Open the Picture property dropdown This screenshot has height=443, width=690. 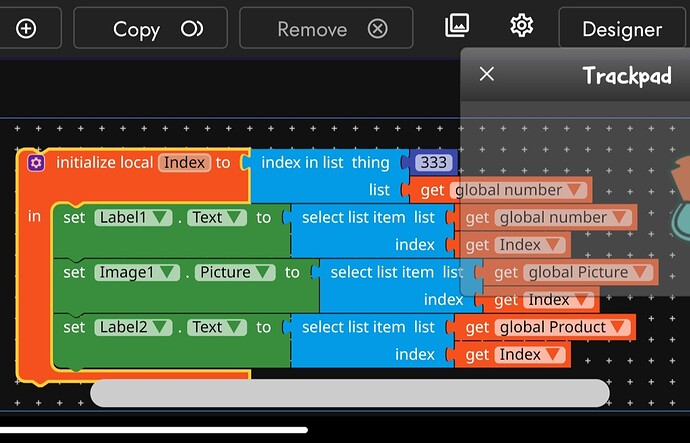[235, 272]
